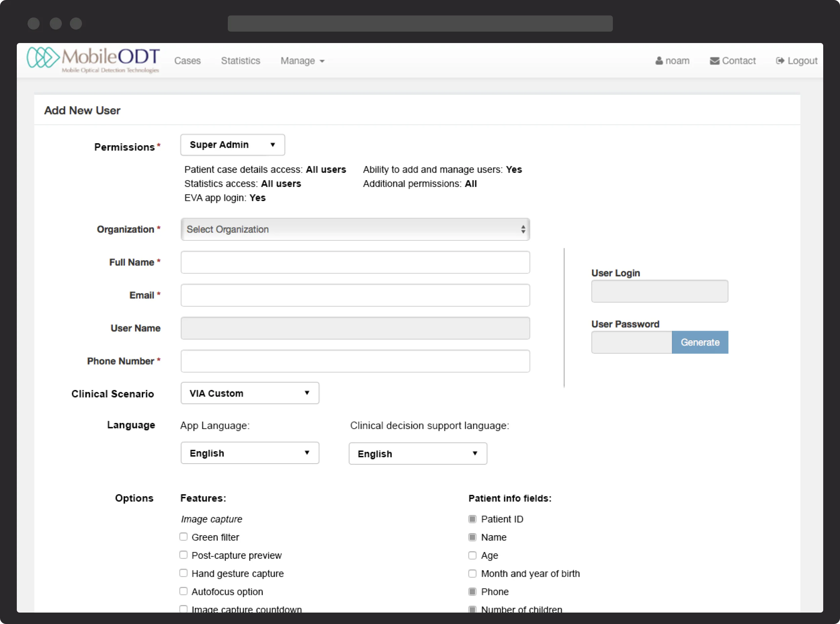
Task: Open the Permissions dropdown showing Super Admin
Action: tap(232, 145)
